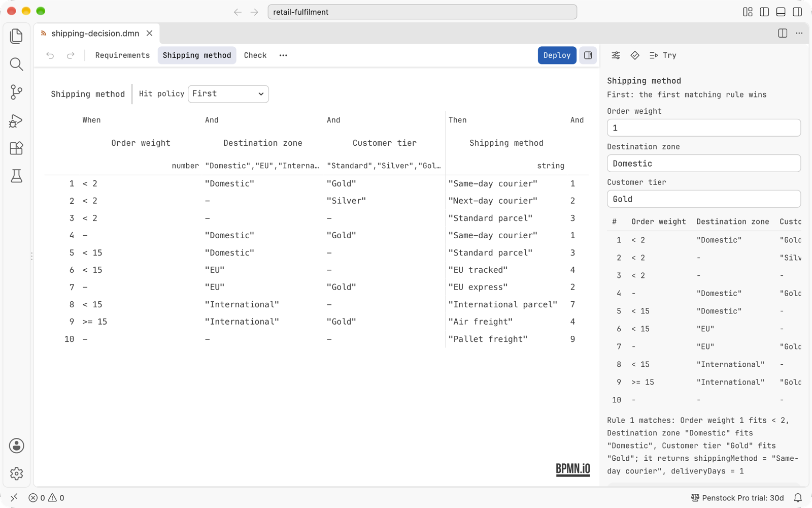
Task: Go forward with the title bar arrow
Action: click(254, 12)
